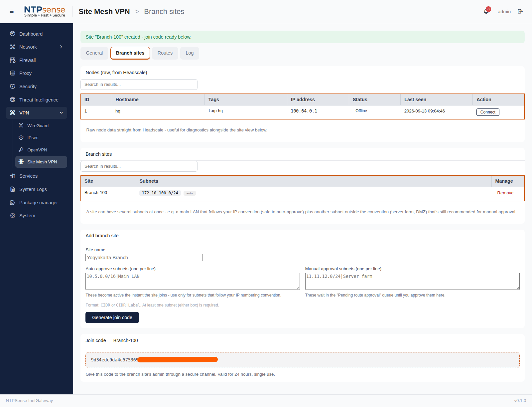Click the admin username
532x407 pixels.
point(504,12)
